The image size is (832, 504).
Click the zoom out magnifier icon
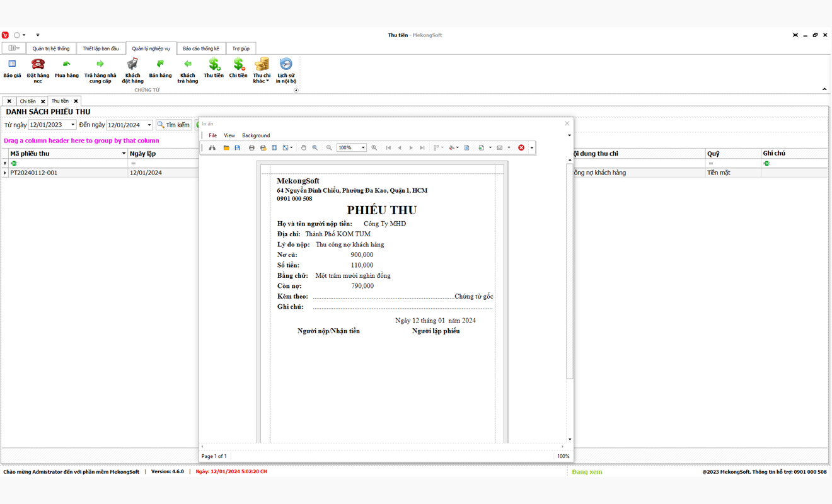(x=329, y=148)
